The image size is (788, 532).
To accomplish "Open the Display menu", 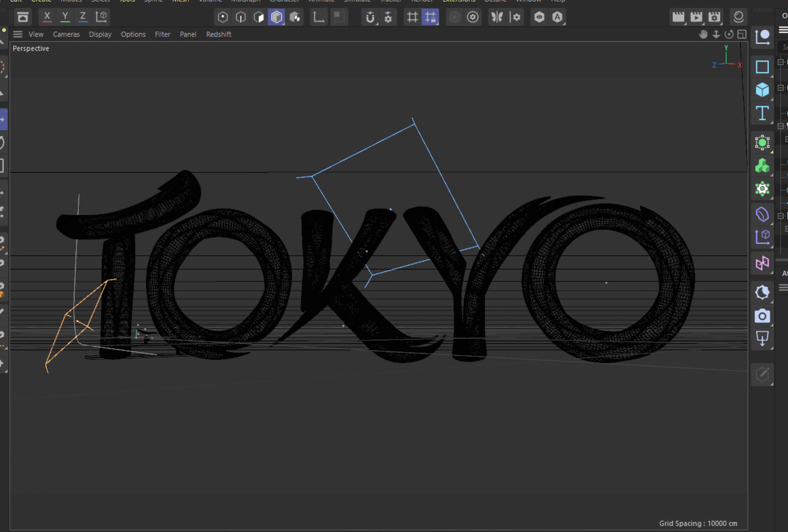I will 100,34.
